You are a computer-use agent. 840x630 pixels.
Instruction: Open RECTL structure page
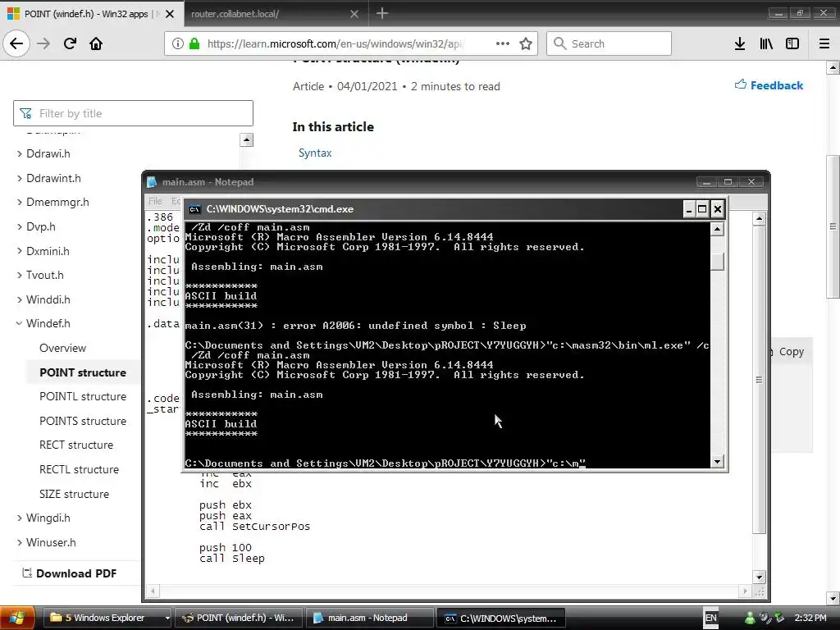(x=80, y=469)
